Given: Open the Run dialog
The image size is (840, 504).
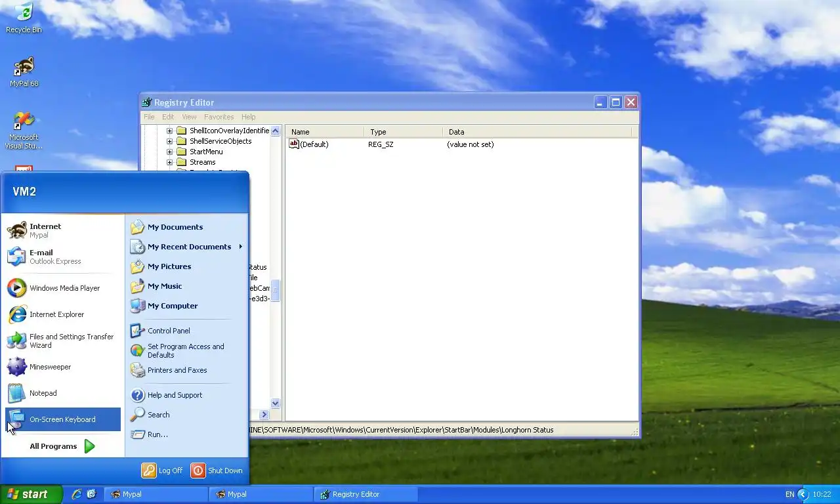Looking at the screenshot, I should (186, 434).
